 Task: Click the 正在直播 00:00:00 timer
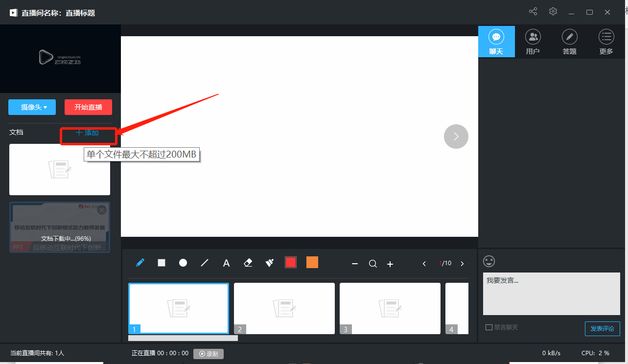160,353
